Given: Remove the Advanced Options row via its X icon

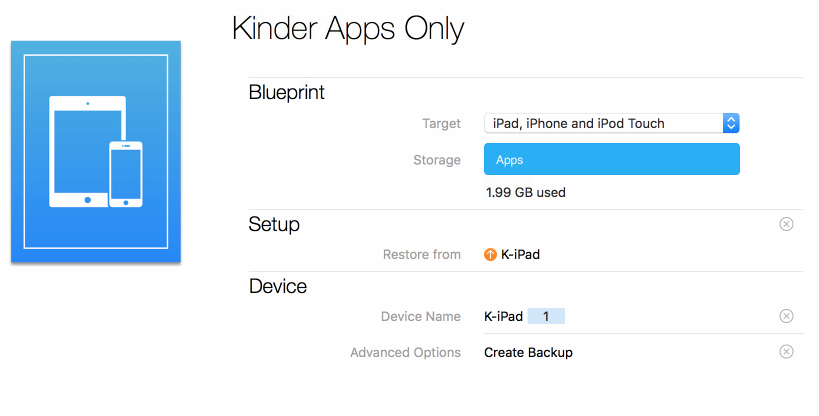Looking at the screenshot, I should [x=786, y=352].
